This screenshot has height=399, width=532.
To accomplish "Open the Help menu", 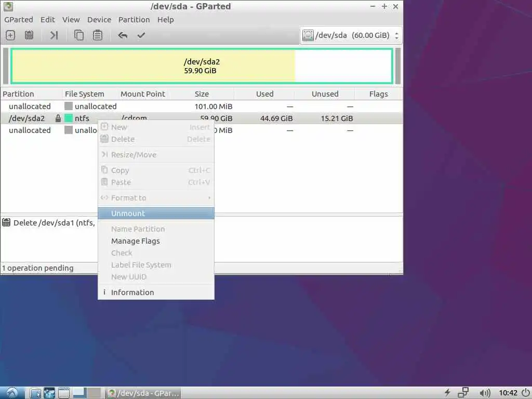I will point(166,20).
